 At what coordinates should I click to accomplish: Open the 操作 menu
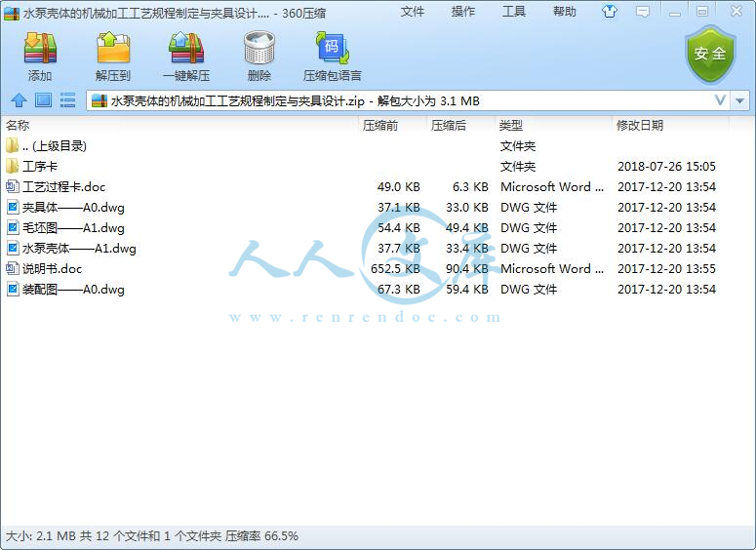[x=463, y=12]
